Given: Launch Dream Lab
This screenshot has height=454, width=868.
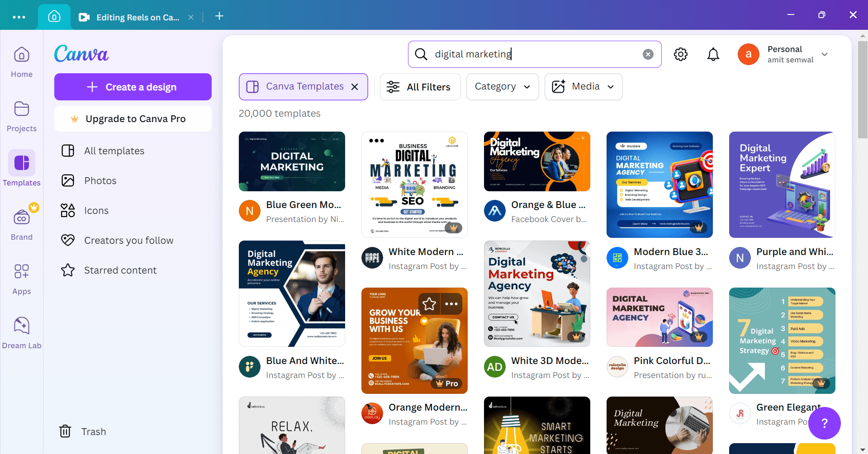Looking at the screenshot, I should click(21, 331).
